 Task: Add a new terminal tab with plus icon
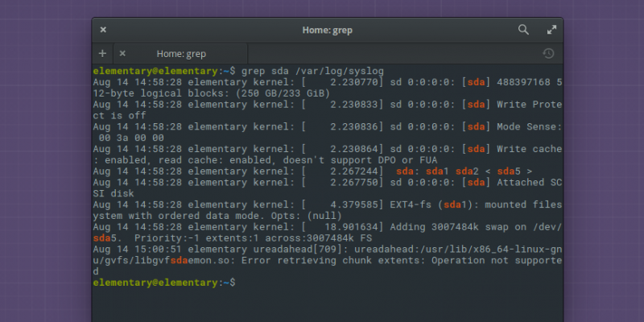tap(102, 53)
